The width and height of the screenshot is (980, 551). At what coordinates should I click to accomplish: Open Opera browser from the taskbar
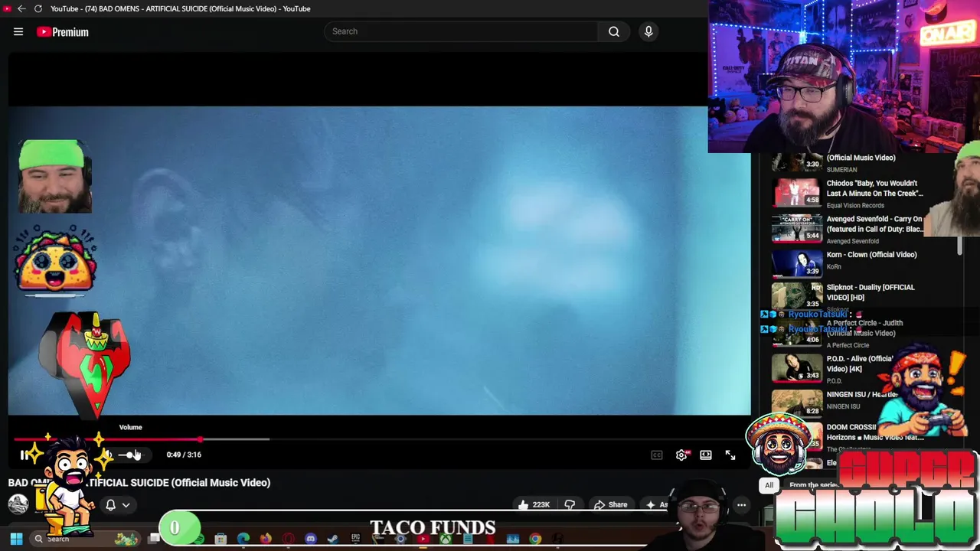pyautogui.click(x=288, y=540)
